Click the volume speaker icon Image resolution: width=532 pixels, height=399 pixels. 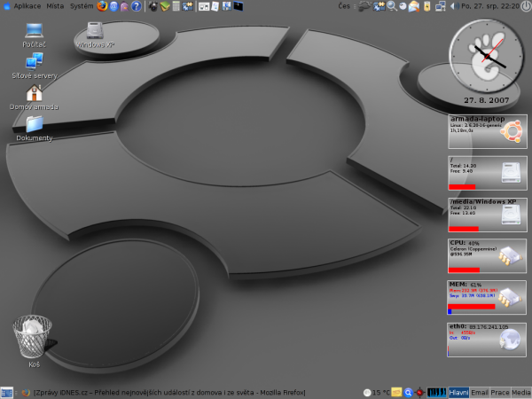[454, 6]
